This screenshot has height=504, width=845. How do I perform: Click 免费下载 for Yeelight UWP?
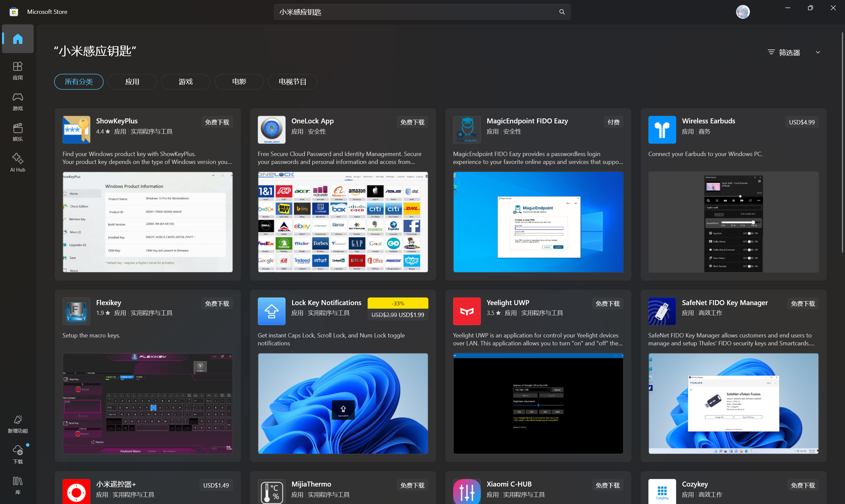(x=608, y=304)
